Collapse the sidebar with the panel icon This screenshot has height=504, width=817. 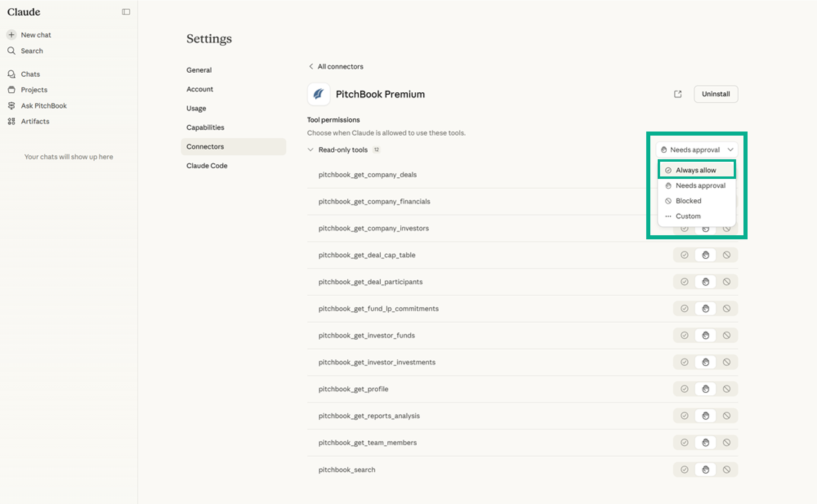pyautogui.click(x=126, y=12)
